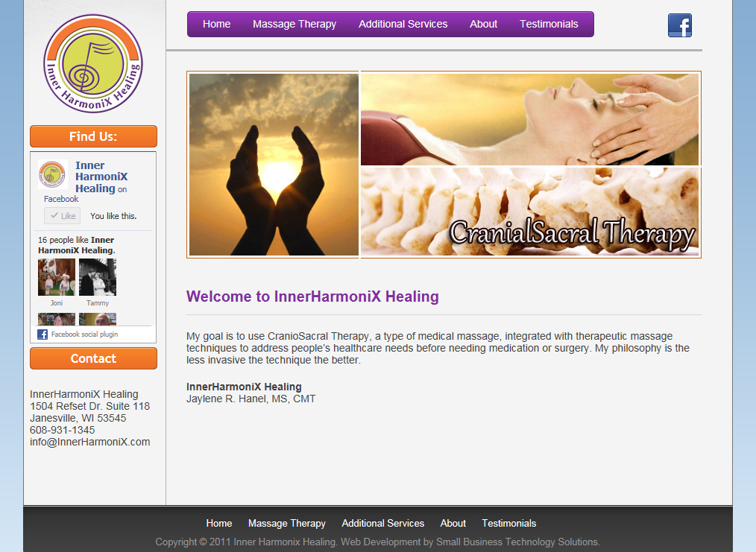Click the sunset hands banner image
The width and height of the screenshot is (756, 552).
click(x=274, y=164)
